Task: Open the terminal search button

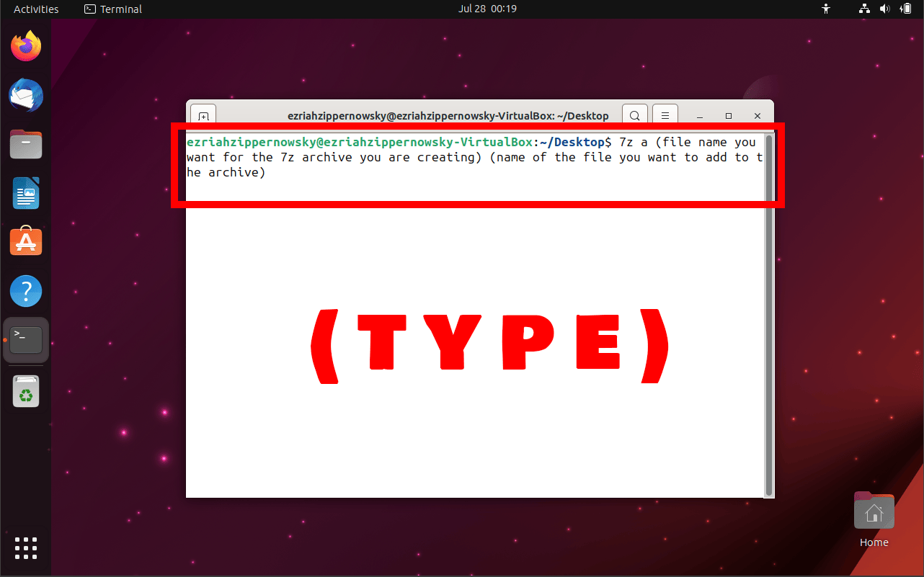Action: point(634,115)
